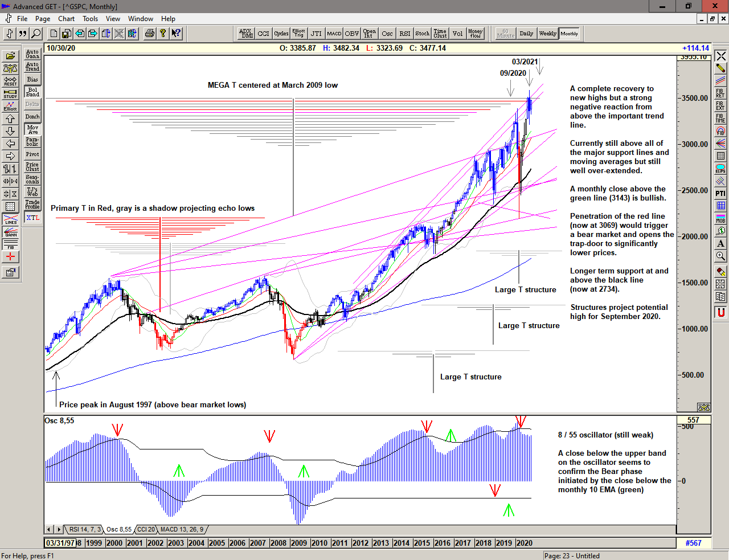Click the start date 03/31/97 field
The image size is (729, 560).
[60, 543]
